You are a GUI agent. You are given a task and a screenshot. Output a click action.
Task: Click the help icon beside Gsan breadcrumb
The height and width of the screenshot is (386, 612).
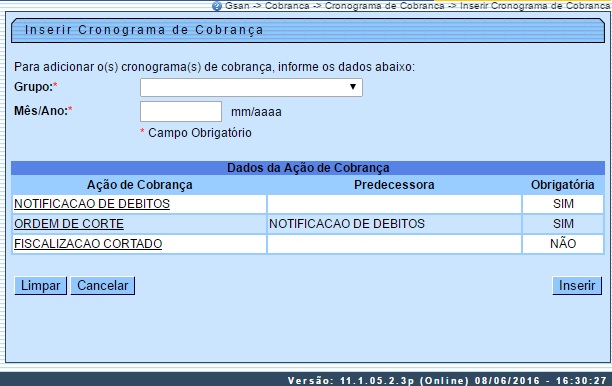pyautogui.click(x=217, y=6)
